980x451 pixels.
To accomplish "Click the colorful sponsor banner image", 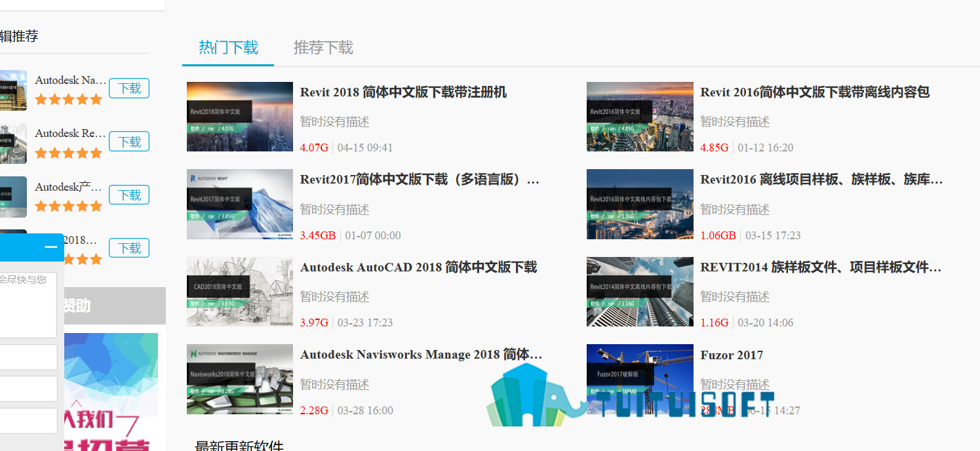I will coord(111,392).
